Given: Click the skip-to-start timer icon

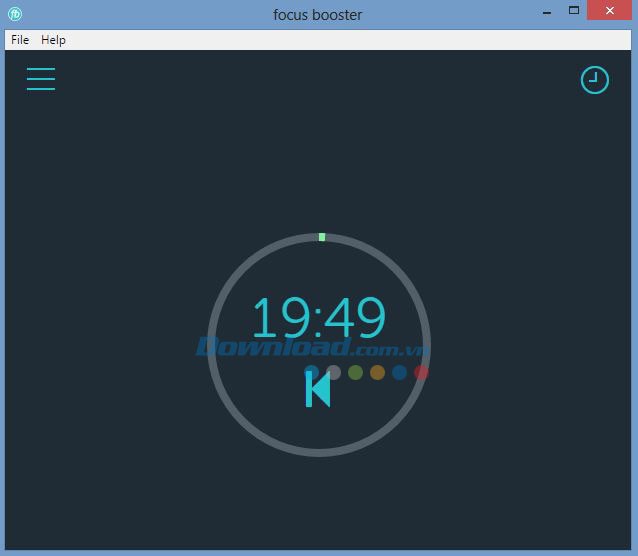Looking at the screenshot, I should tap(317, 389).
